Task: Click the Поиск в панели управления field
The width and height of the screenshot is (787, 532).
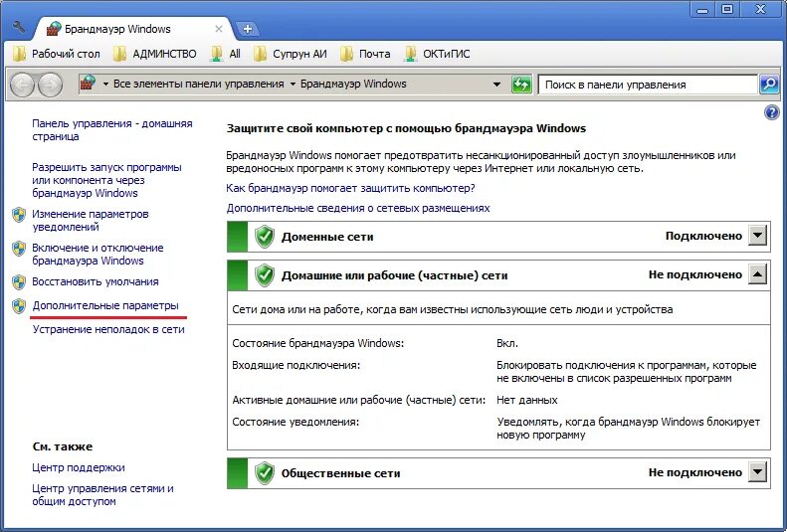Action: (648, 85)
